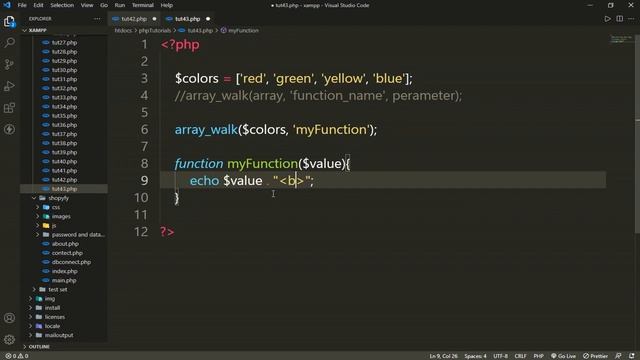This screenshot has width=640, height=360.
Task: Expand the install folder
Action: pos(31,308)
